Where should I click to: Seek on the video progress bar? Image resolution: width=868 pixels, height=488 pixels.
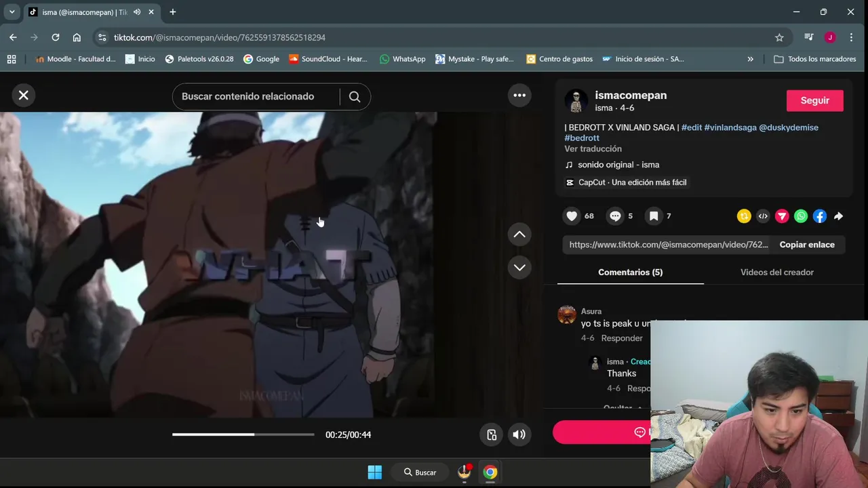pyautogui.click(x=243, y=434)
